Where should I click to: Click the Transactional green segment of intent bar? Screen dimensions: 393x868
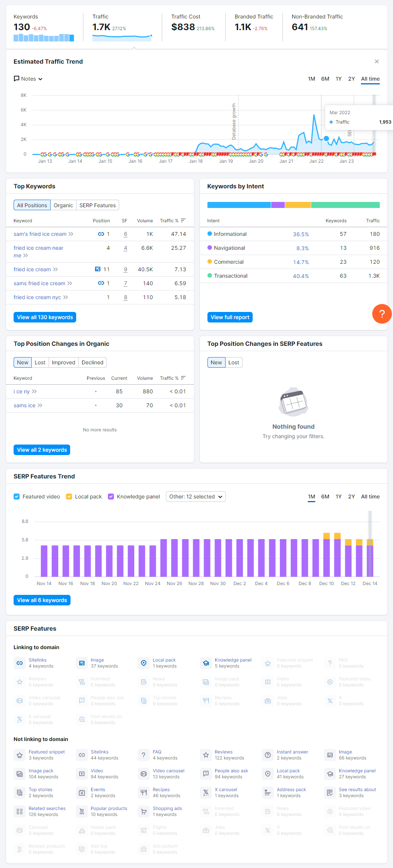coord(345,205)
